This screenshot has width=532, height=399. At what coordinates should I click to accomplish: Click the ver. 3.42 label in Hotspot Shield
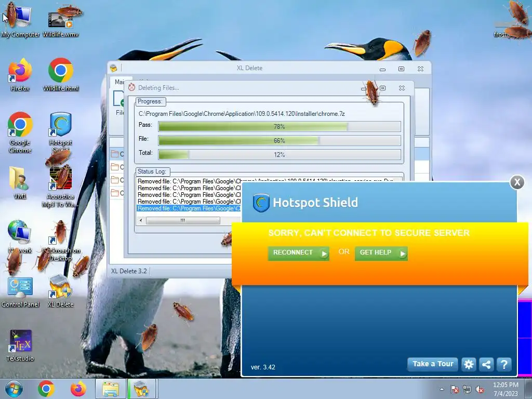[x=263, y=367]
